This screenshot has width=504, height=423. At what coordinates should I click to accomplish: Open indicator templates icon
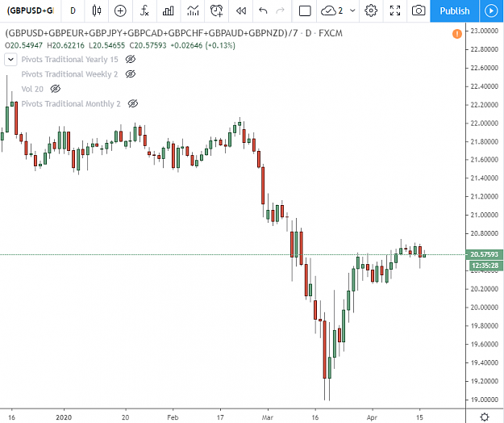pos(193,11)
